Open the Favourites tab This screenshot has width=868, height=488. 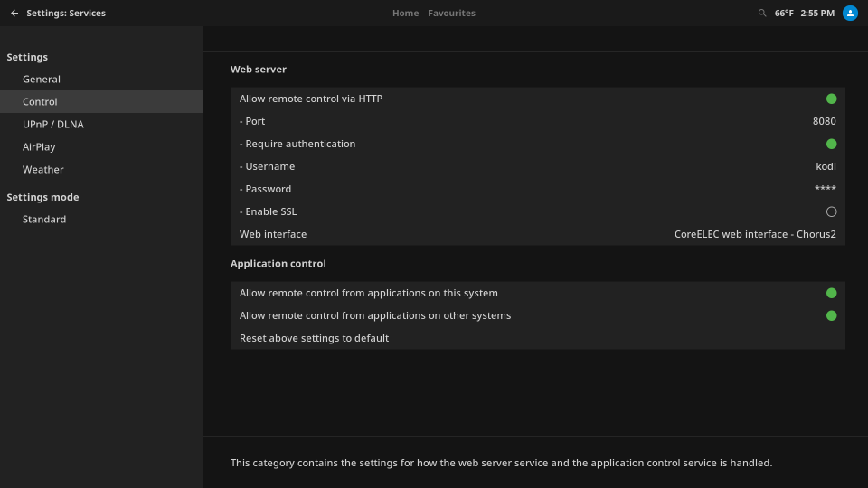(x=451, y=14)
